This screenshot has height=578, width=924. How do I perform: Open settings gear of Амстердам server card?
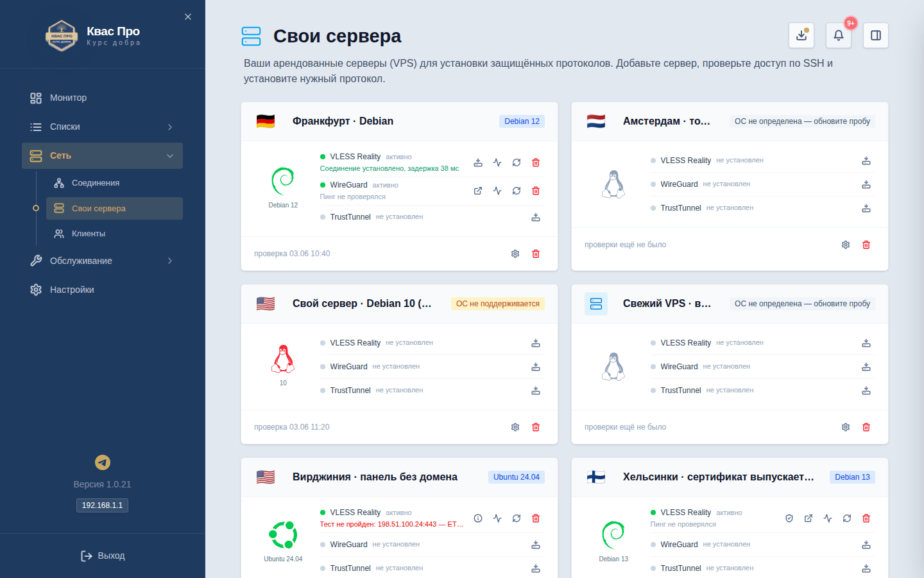click(x=846, y=245)
